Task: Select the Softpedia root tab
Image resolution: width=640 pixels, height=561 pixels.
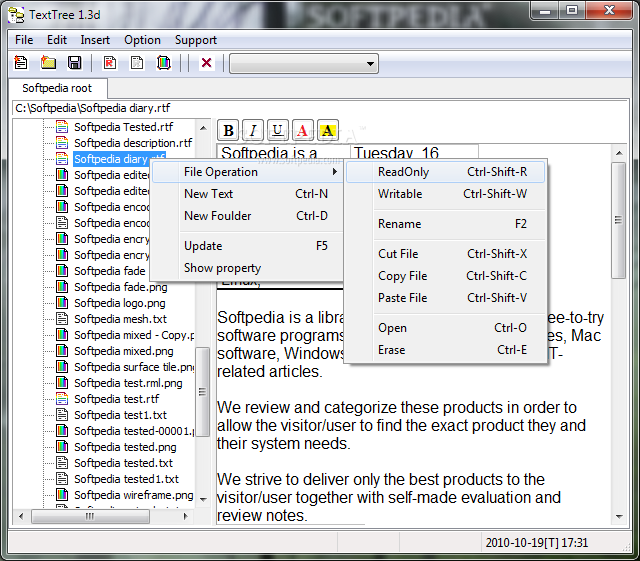Action: click(57, 88)
